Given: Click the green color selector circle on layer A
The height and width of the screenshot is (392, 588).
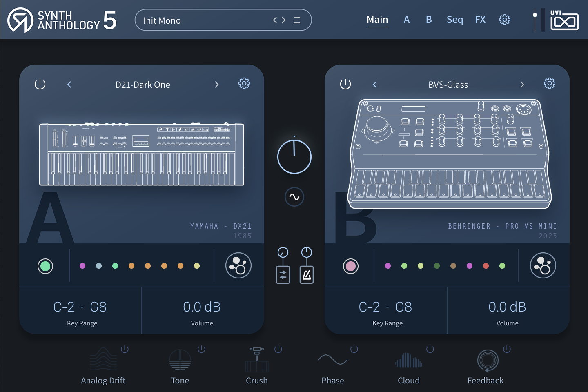Looking at the screenshot, I should click(45, 266).
